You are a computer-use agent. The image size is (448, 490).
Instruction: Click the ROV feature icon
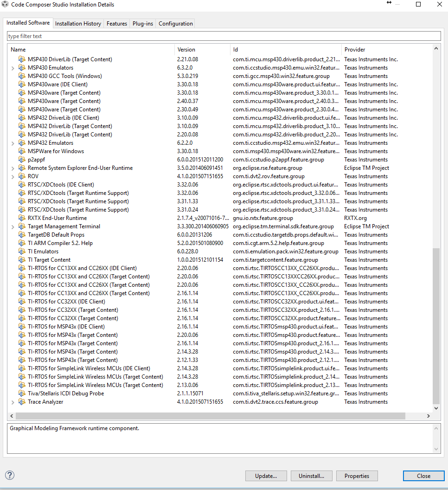[22, 176]
